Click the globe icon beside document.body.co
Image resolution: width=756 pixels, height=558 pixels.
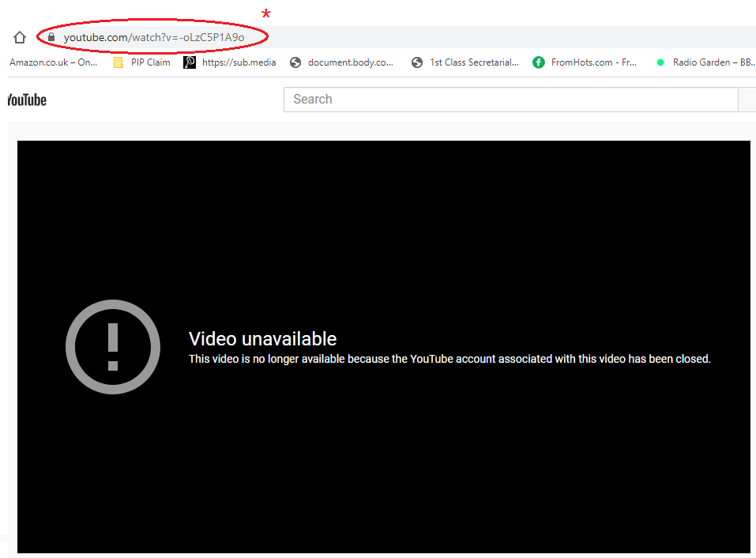point(295,62)
